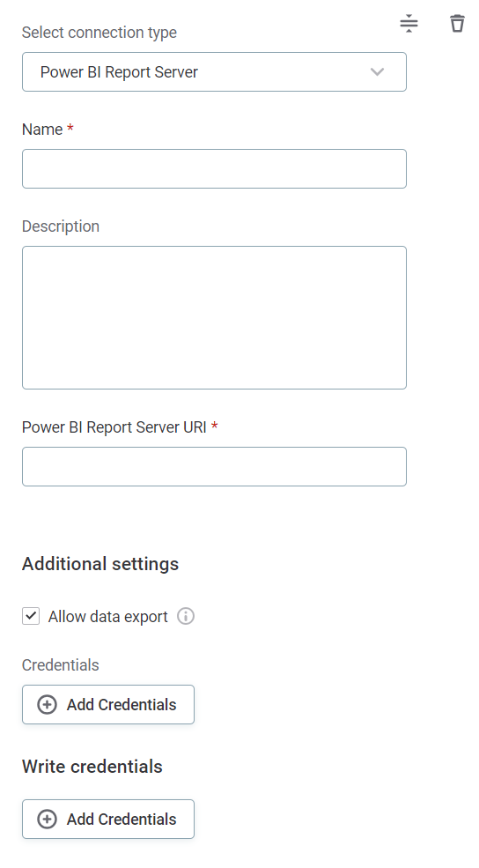This screenshot has width=479, height=868.
Task: Show info tooltip for Allow data export
Action: pyautogui.click(x=186, y=616)
